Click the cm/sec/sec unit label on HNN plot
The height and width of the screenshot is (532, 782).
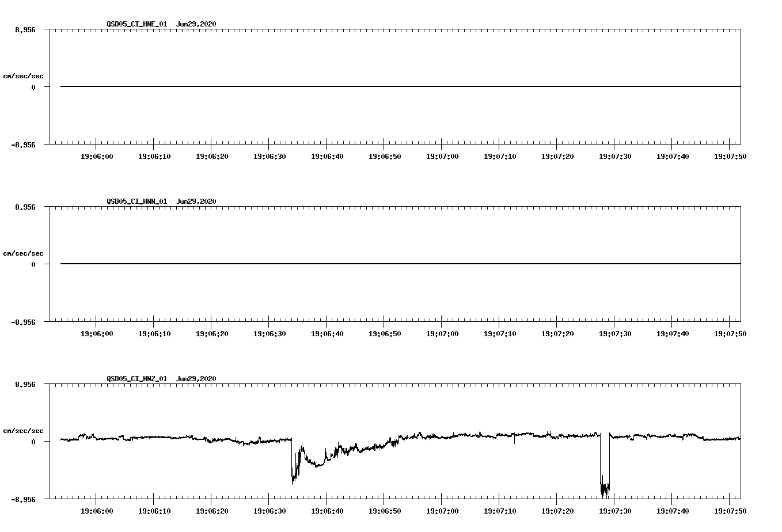tap(23, 254)
